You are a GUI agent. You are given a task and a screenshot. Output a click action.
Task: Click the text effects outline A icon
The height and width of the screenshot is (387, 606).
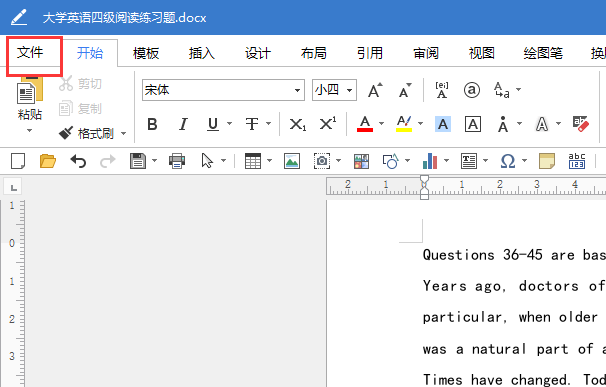pyautogui.click(x=542, y=124)
